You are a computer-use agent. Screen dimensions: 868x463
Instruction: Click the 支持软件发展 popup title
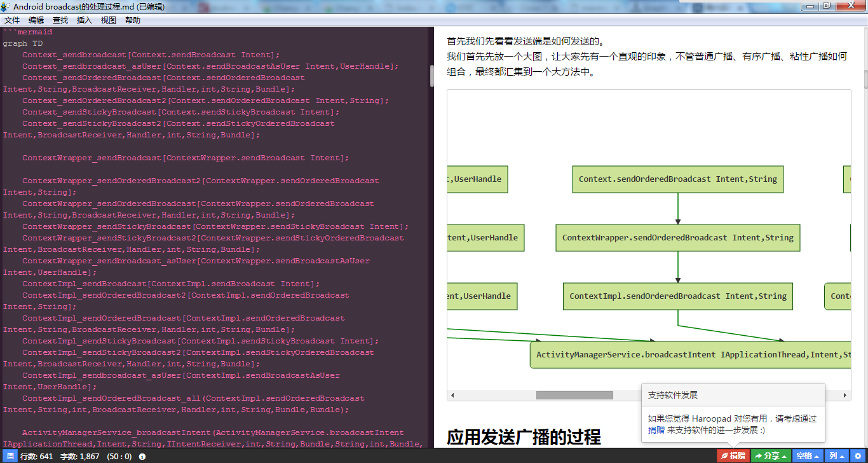[x=673, y=395]
